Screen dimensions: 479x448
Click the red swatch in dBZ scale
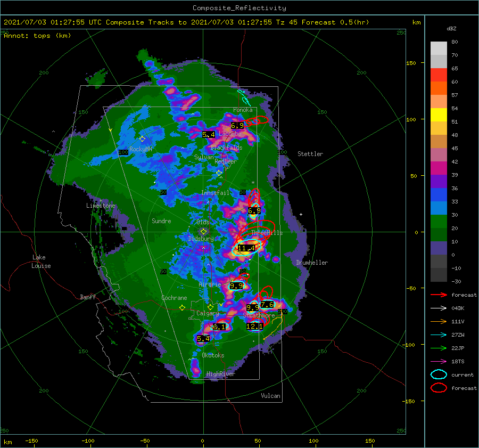(439, 75)
